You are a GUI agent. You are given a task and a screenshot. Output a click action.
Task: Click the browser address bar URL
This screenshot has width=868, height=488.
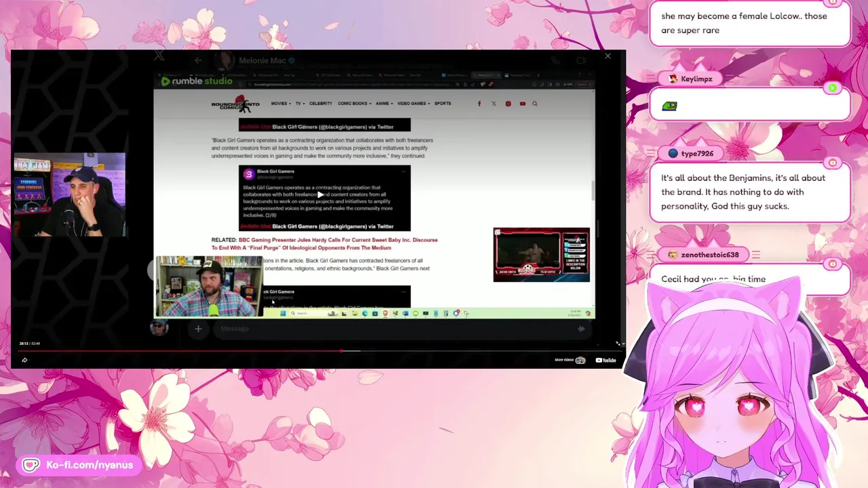[x=353, y=85]
